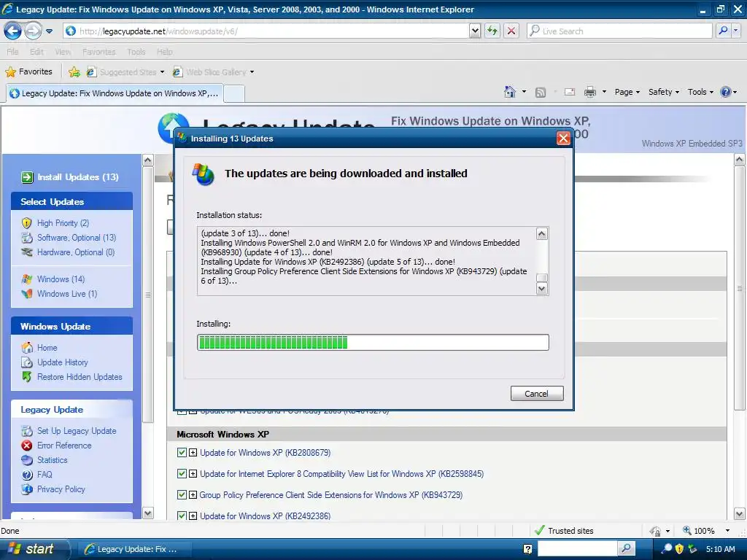Open the Tools command bar dropdown
The width and height of the screenshot is (747, 560).
[700, 92]
